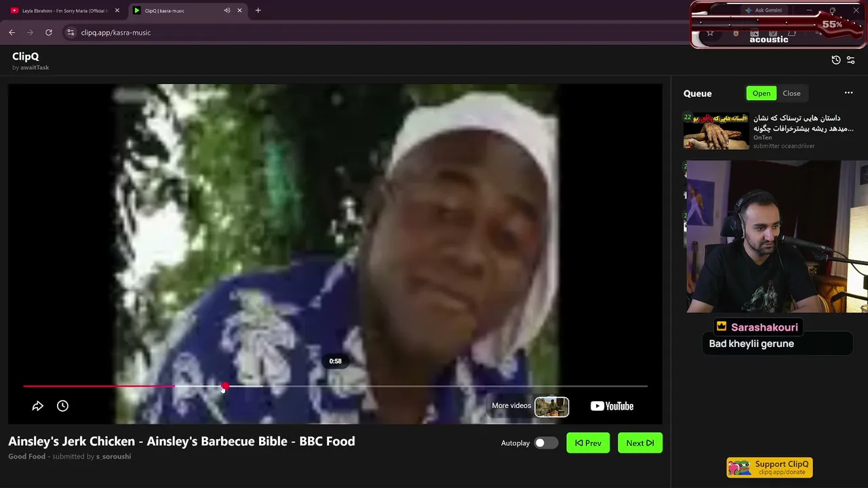Open ClipQ settings sliders icon

(851, 60)
